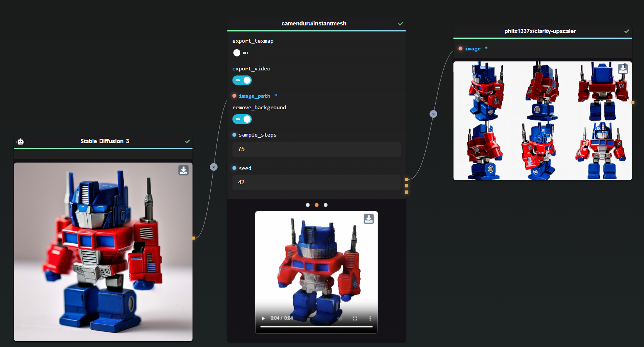Click the philz1337x/clarity-upscaler node header

click(x=540, y=31)
